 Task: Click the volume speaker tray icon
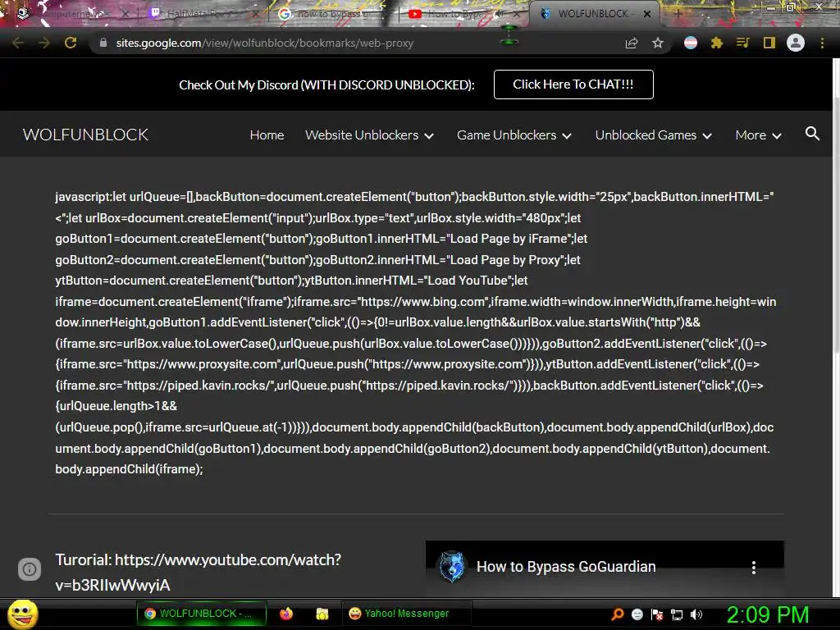(696, 614)
